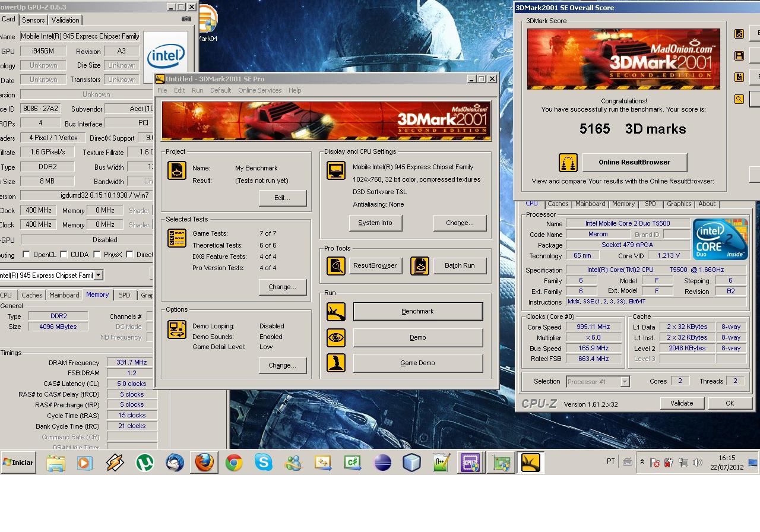Screen dimensions: 760x532
Task: Click the magnifier icon in Overall Score window
Action: [739, 99]
